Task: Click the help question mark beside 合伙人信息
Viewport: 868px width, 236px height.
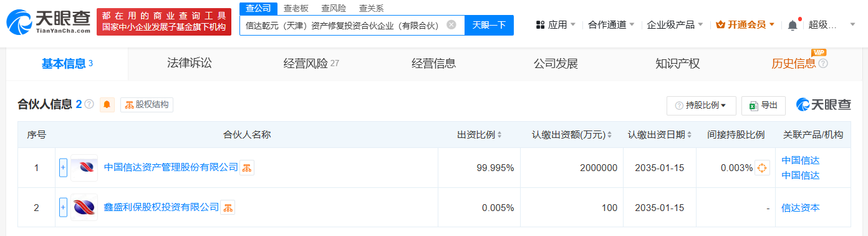Action: click(x=89, y=104)
